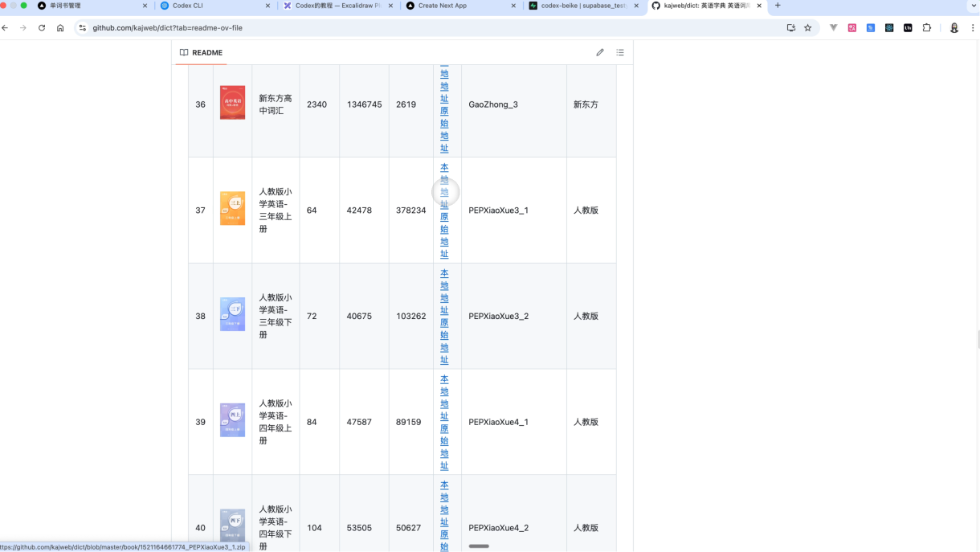Open the Chrome three-dot menu
Screen dimensions: 980x552
point(973,27)
